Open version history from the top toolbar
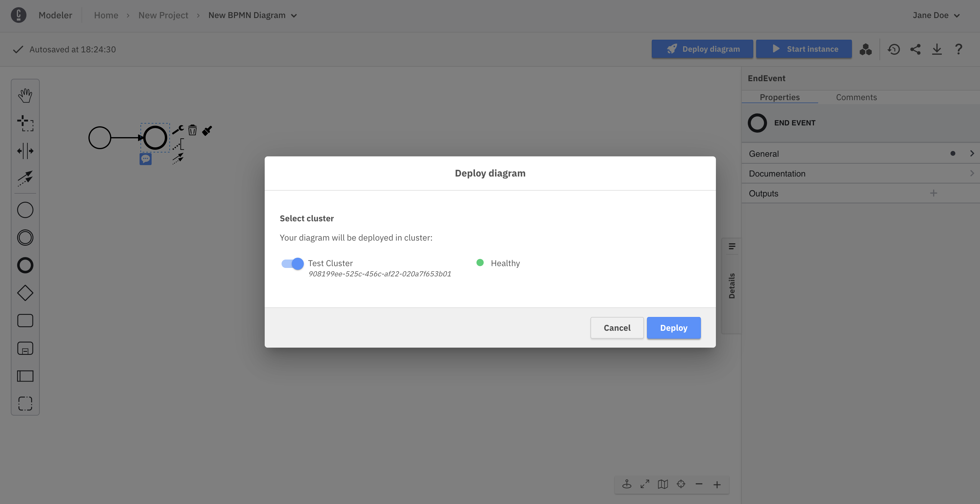The height and width of the screenshot is (504, 980). click(x=894, y=49)
